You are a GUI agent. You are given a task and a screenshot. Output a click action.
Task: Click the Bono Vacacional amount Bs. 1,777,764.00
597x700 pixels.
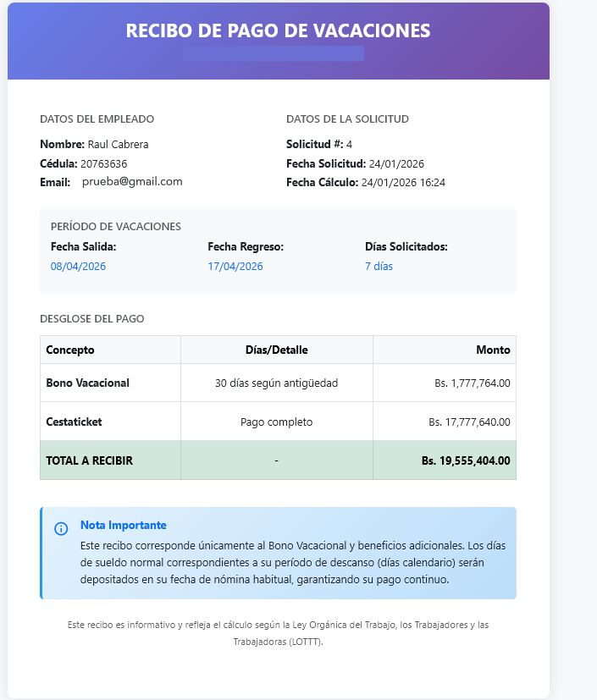click(473, 383)
